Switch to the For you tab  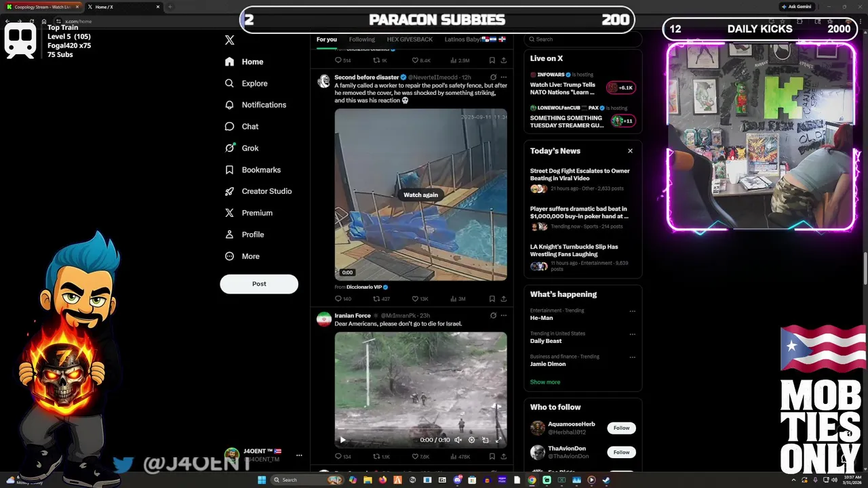pyautogui.click(x=326, y=39)
